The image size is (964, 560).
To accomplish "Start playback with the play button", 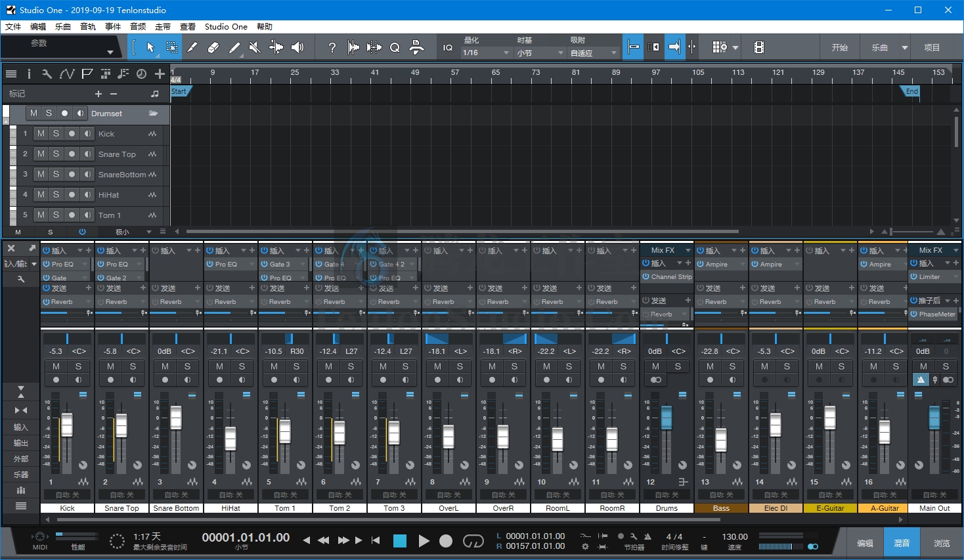I will (424, 541).
